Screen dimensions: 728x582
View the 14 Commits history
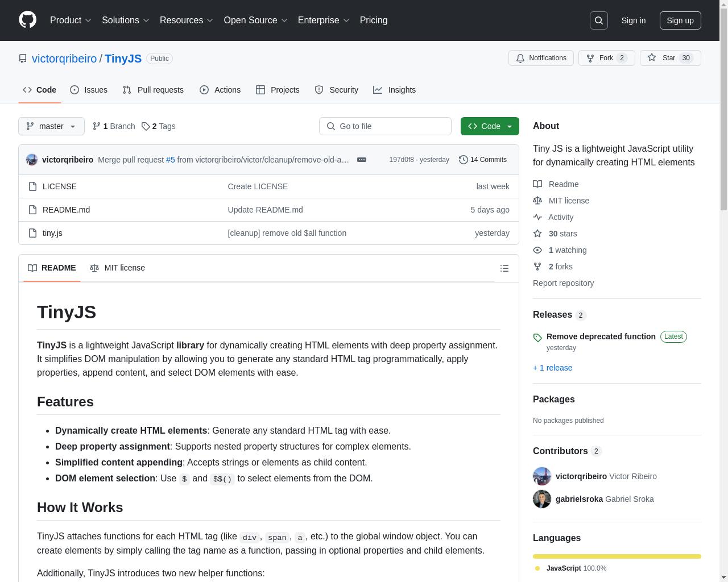[483, 160]
